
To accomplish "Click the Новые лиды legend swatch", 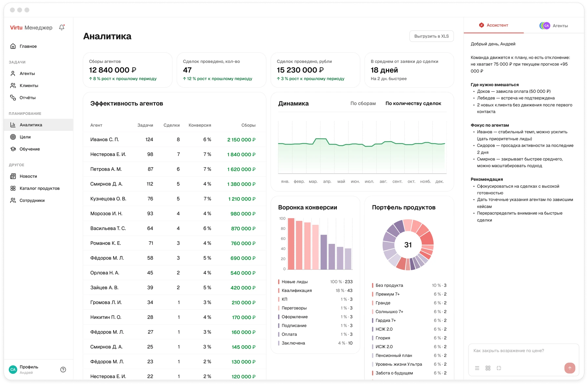I will click(x=279, y=282).
